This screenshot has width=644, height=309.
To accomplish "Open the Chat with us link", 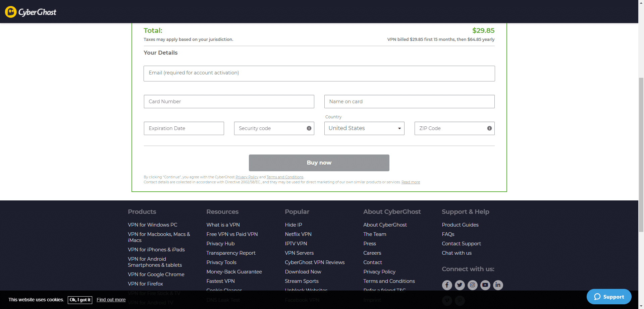I will (x=457, y=253).
